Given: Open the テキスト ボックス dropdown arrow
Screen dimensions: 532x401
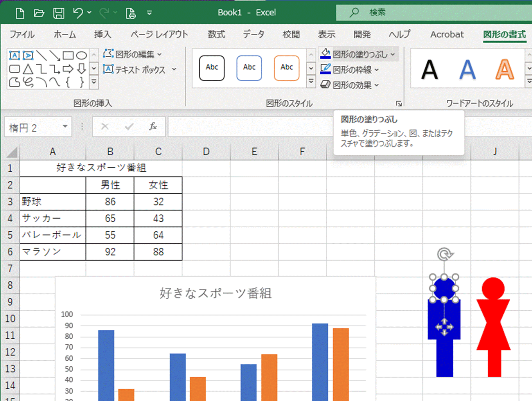Looking at the screenshot, I should pos(174,69).
